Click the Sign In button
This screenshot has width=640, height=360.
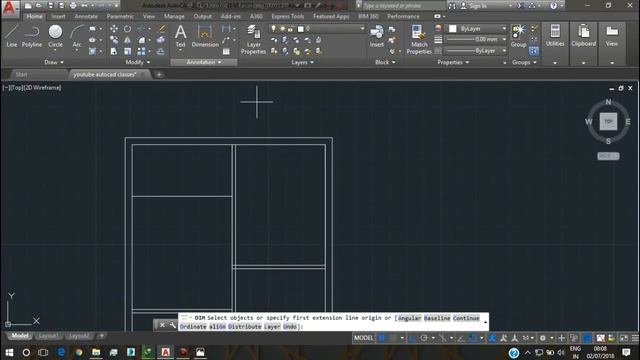[x=473, y=6]
